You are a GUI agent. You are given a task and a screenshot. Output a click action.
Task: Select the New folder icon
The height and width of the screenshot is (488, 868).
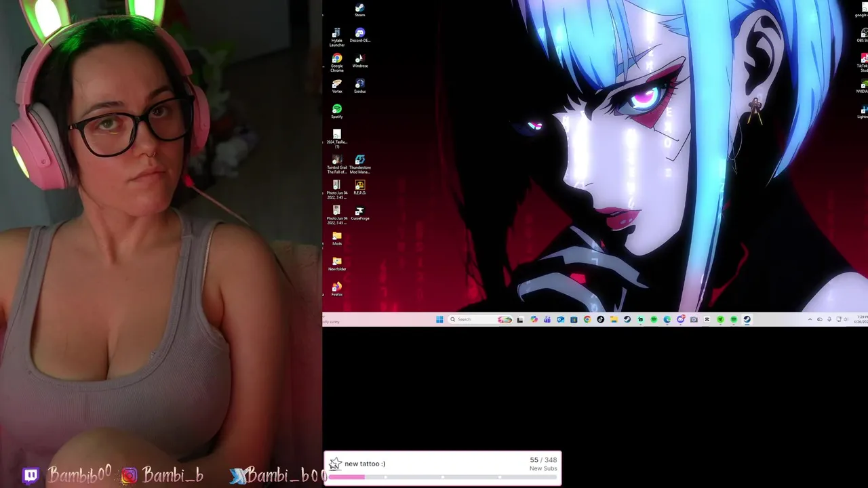[x=336, y=264]
